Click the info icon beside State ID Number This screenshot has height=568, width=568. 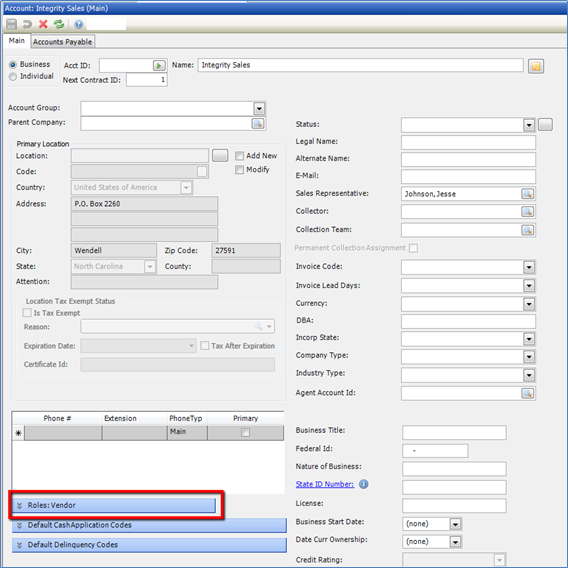pos(363,484)
